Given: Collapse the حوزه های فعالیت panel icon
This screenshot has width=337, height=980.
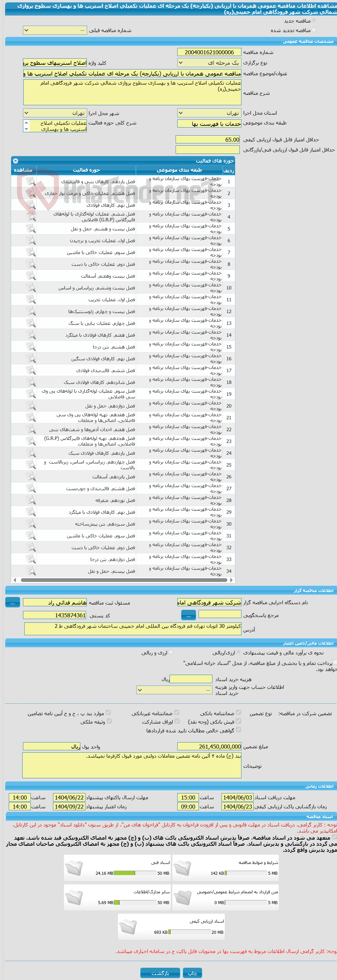Looking at the screenshot, I should click(x=16, y=161).
